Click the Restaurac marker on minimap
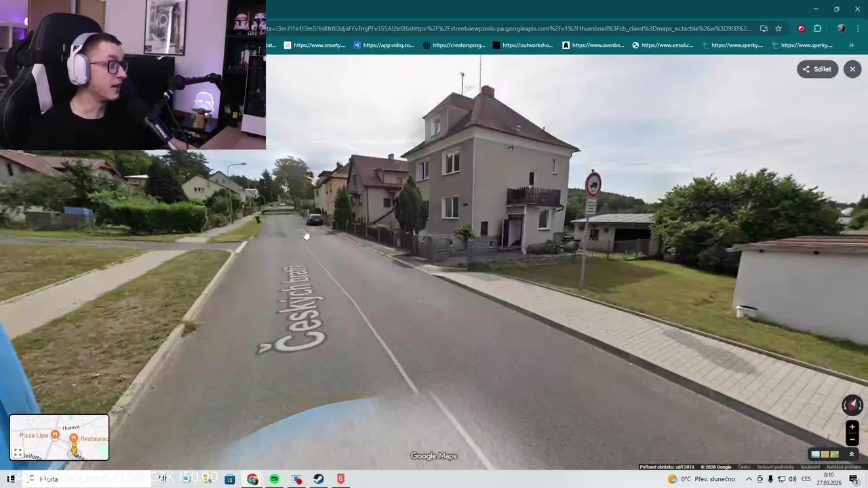The image size is (868, 488). pos(73,439)
